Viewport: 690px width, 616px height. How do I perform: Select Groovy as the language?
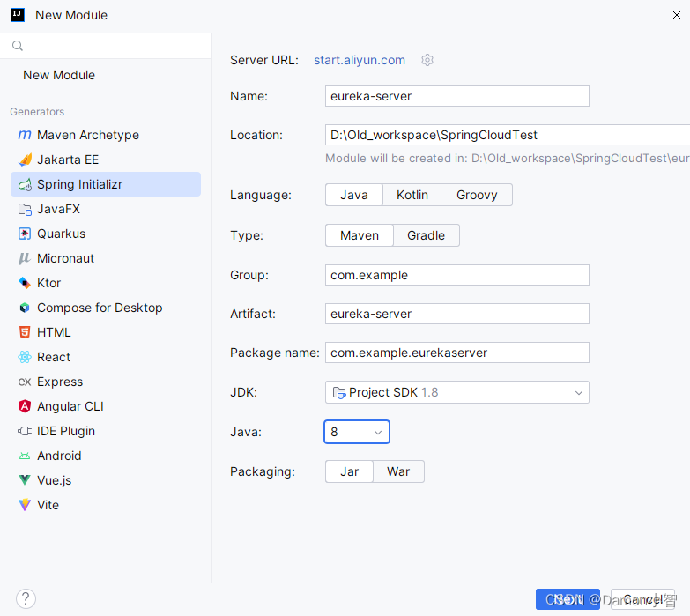coord(477,195)
